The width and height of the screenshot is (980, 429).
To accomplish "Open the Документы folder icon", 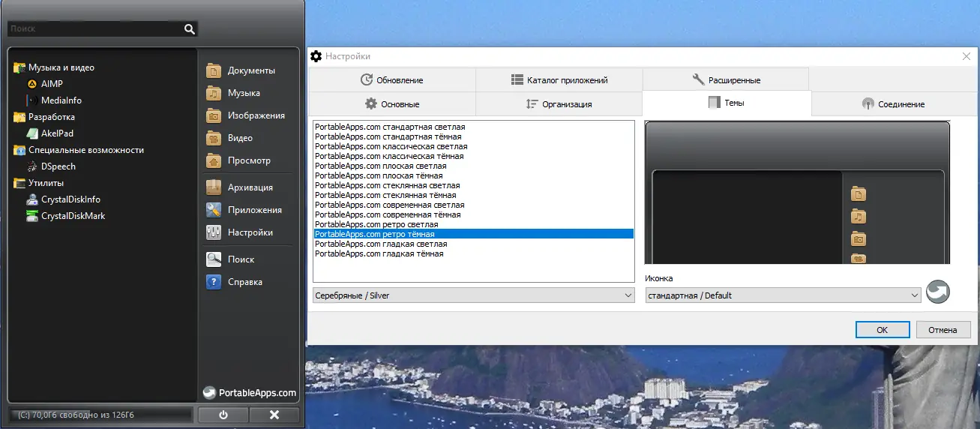I will [214, 70].
